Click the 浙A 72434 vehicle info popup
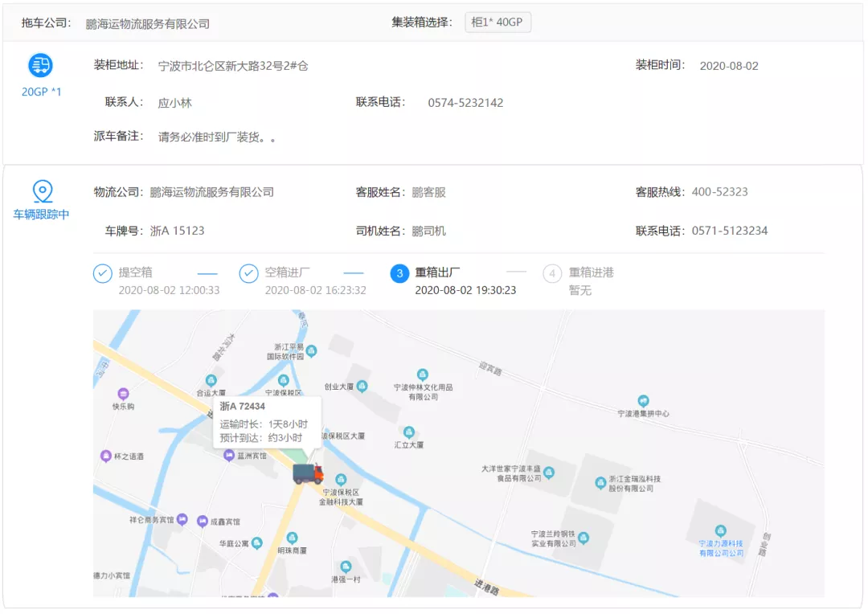 click(x=268, y=423)
